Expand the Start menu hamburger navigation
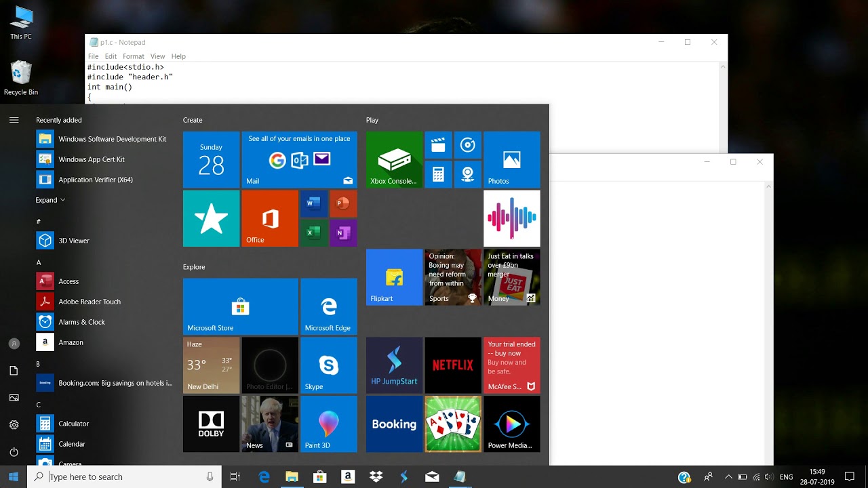The height and width of the screenshot is (488, 868). click(14, 120)
